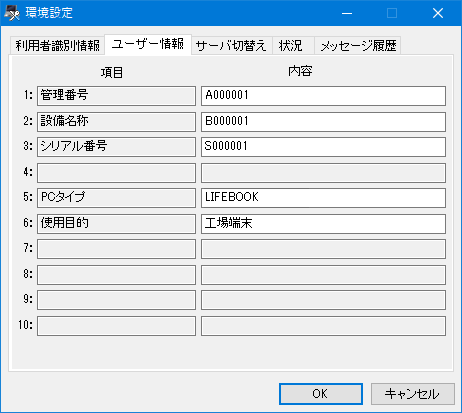Click the content field containing A000001

(x=323, y=96)
